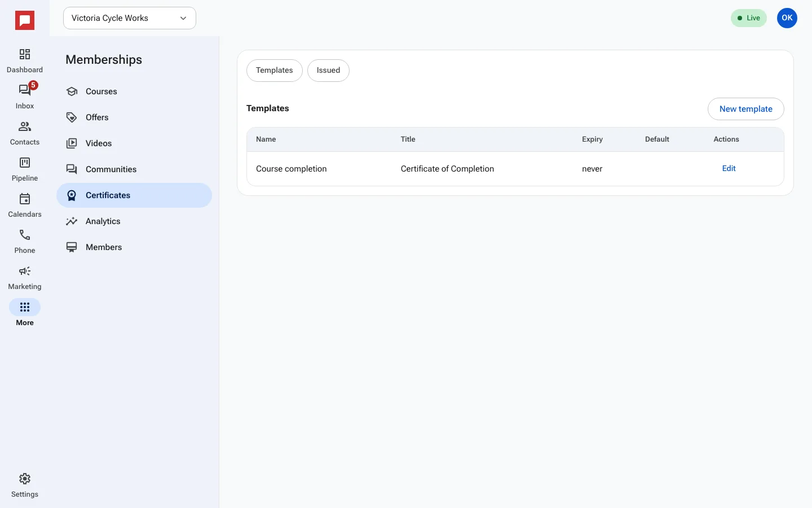
Task: Open Videos section
Action: point(134,143)
